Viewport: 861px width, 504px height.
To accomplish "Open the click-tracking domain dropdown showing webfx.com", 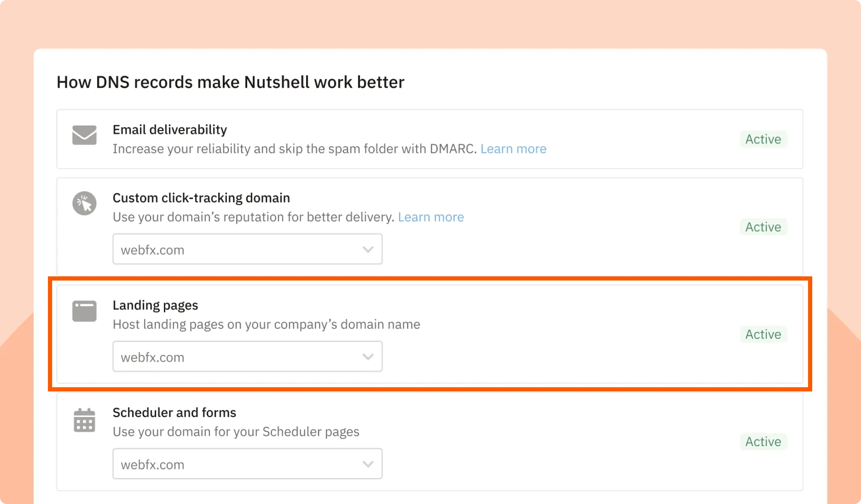I will [247, 249].
